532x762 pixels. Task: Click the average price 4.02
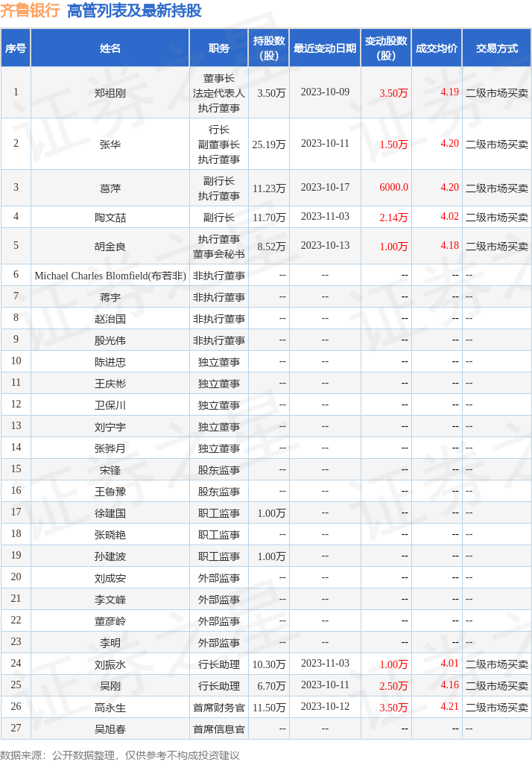pos(450,216)
